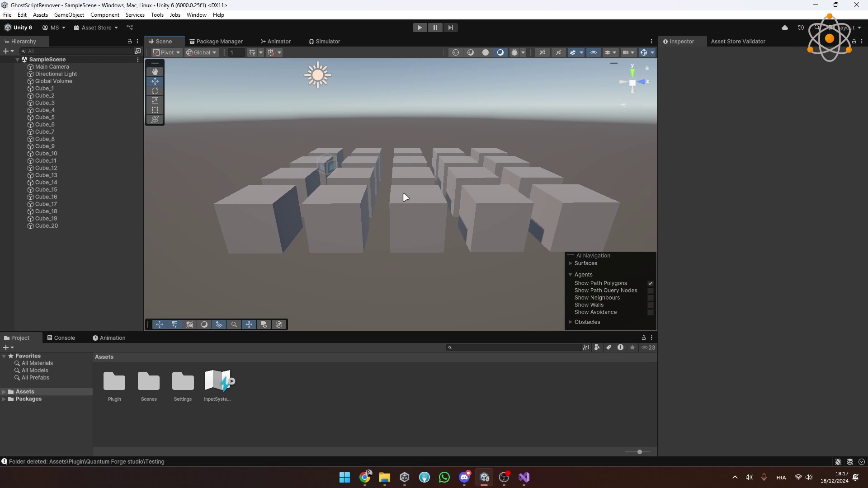The image size is (868, 488).
Task: Open the Component menu
Action: coord(105,15)
